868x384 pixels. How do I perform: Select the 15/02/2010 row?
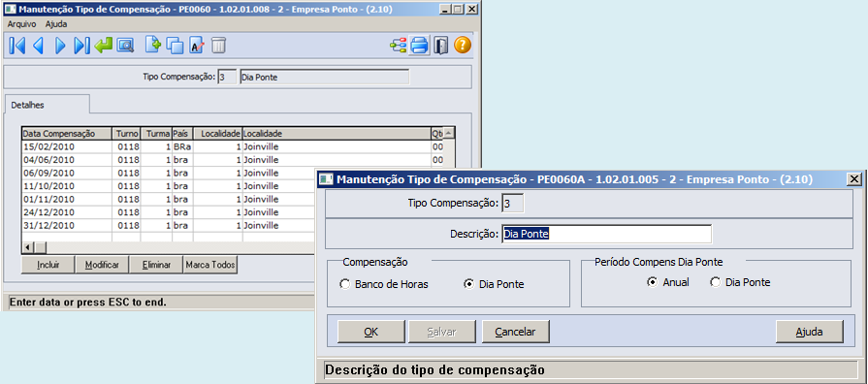[233, 146]
